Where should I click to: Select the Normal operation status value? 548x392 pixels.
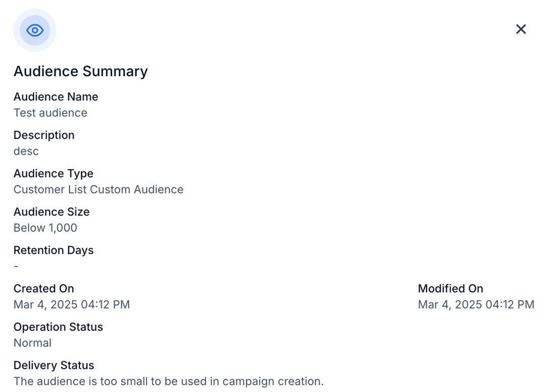pyautogui.click(x=32, y=343)
